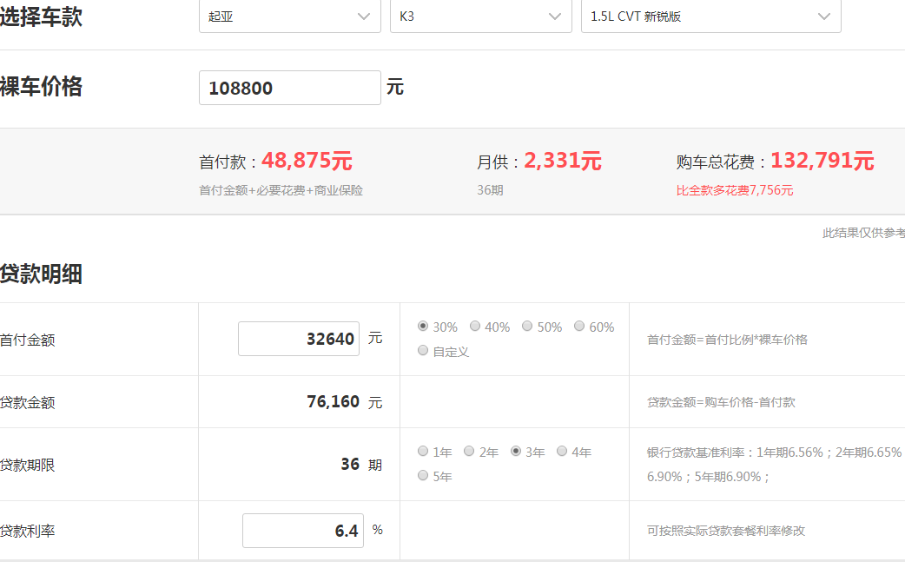The image size is (905, 588).
Task: Choose the 3年 loan term
Action: coord(516,452)
